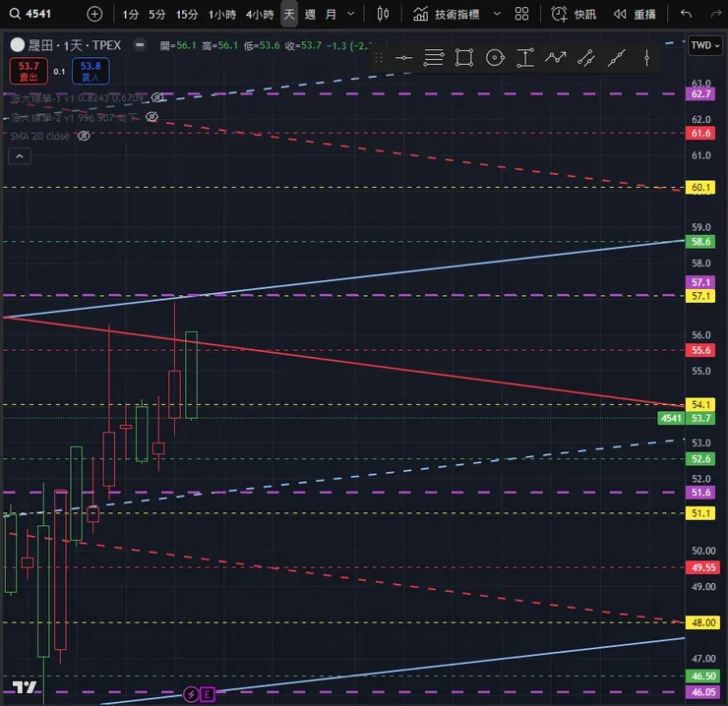This screenshot has width=728, height=706.
Task: Click the purple 62.7 price label
Action: coord(700,93)
